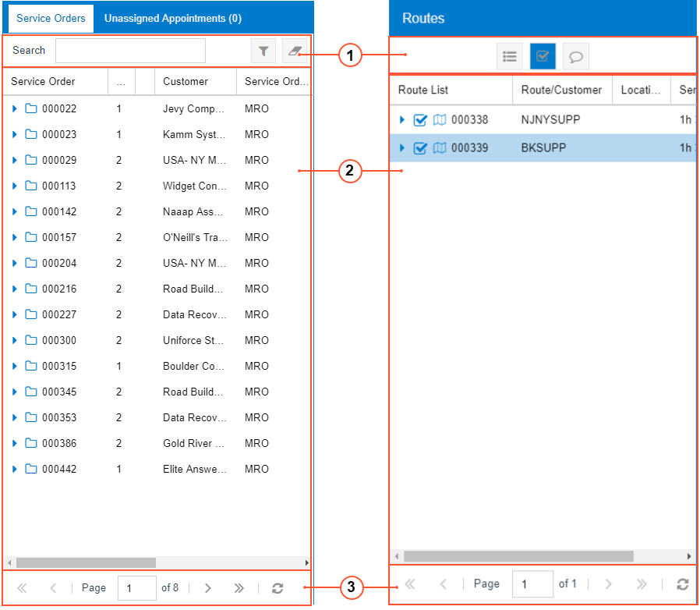The height and width of the screenshot is (610, 700).
Task: Expand route 000339 tree node
Action: [402, 148]
